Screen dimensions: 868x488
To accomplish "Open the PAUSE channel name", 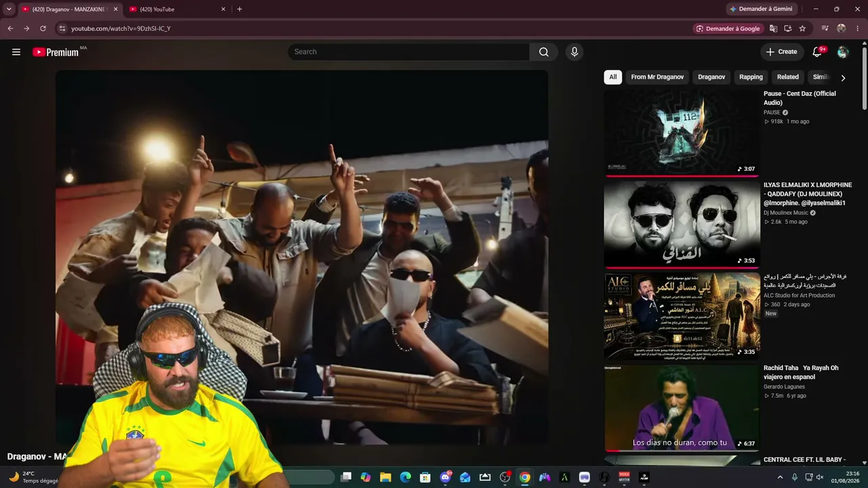I will click(772, 113).
